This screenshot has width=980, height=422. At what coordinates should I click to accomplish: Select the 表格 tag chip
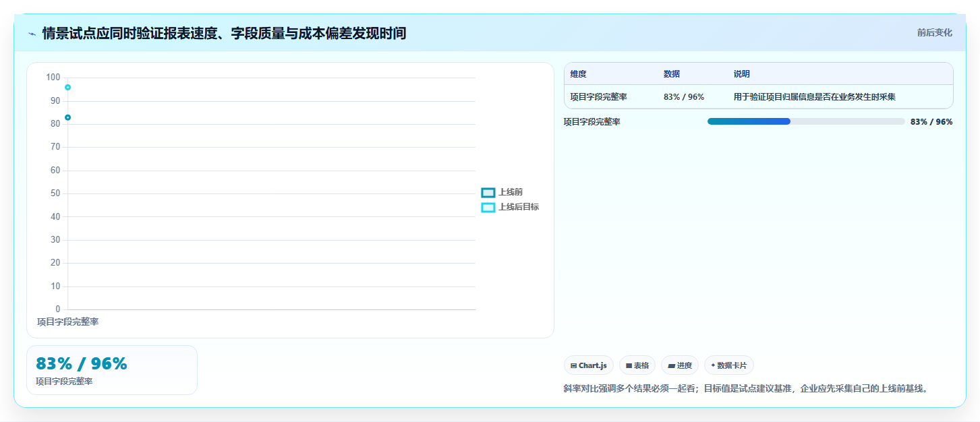(637, 365)
